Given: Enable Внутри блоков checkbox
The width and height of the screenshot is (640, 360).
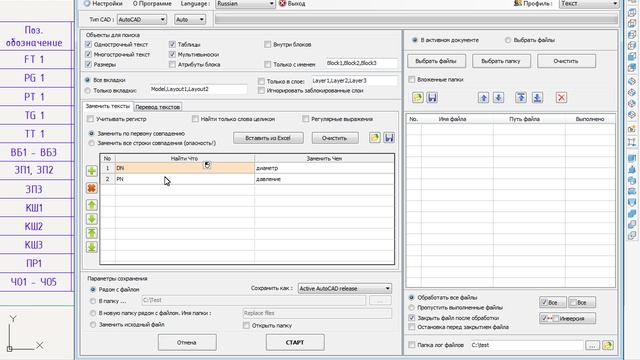Looking at the screenshot, I should pyautogui.click(x=268, y=44).
